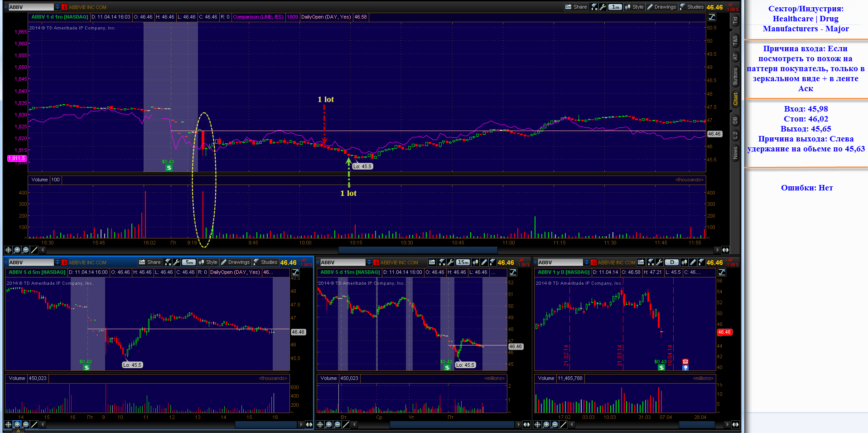Click daily chart horizontal scrollbar thumb
Image resolution: width=868 pixels, height=433 pixels.
pyautogui.click(x=697, y=424)
